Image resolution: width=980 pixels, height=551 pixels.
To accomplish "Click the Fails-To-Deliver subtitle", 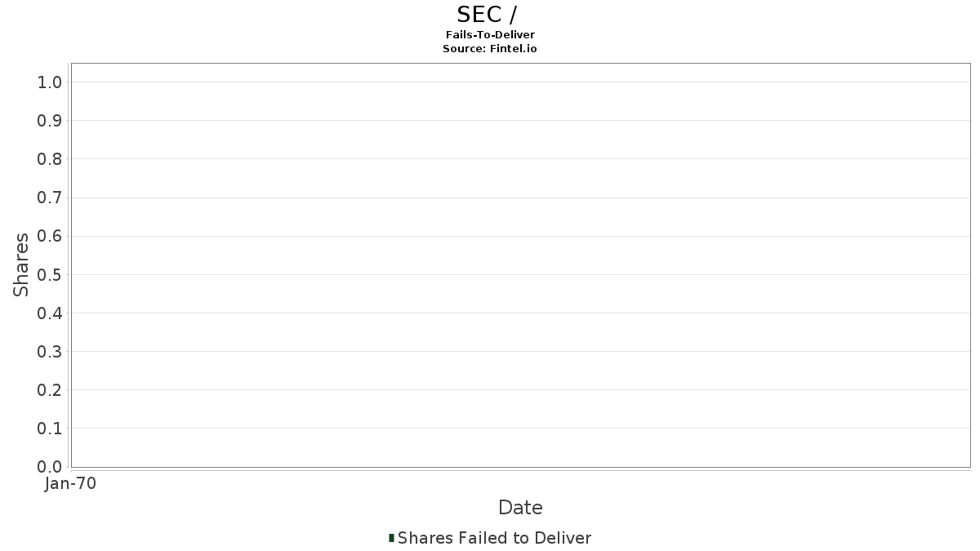I will [490, 35].
